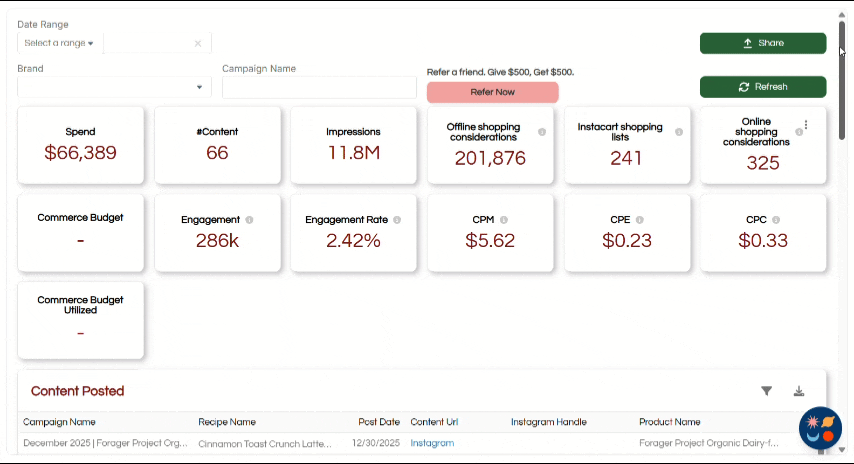
Task: Click the Offline shopping considerations info icon
Action: [542, 132]
